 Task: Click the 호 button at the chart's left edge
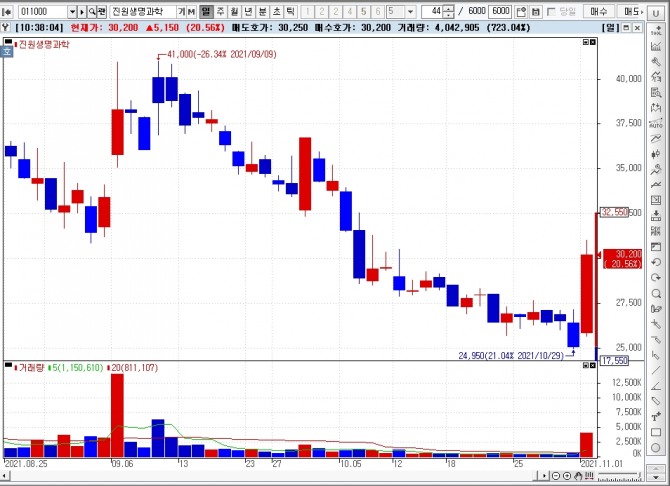pos(7,53)
